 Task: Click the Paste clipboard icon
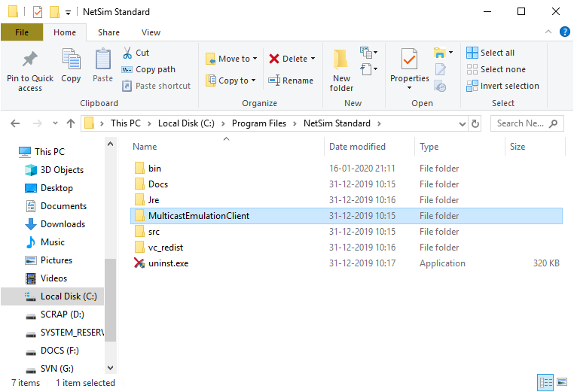103,59
